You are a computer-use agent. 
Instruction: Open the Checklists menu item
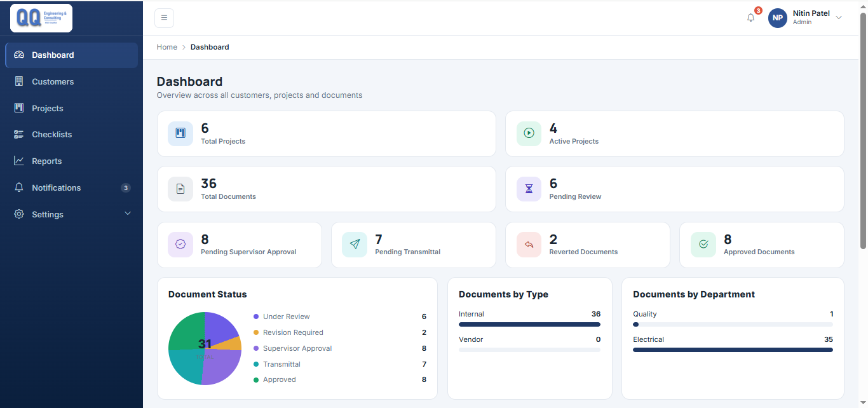71,135
